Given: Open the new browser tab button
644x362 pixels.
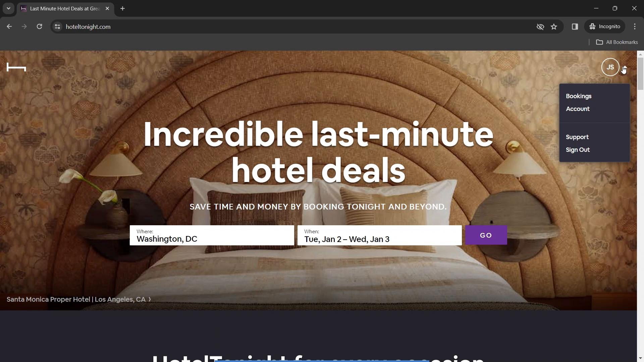Looking at the screenshot, I should [x=122, y=8].
